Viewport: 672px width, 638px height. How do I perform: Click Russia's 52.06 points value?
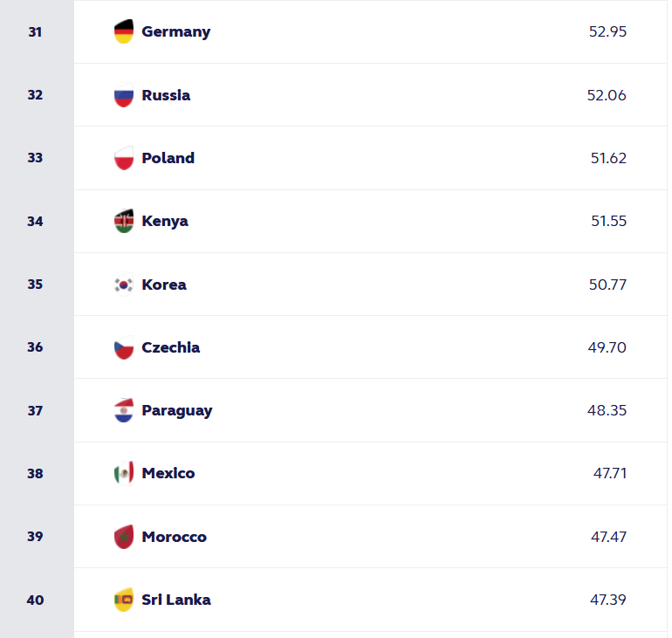pos(607,95)
